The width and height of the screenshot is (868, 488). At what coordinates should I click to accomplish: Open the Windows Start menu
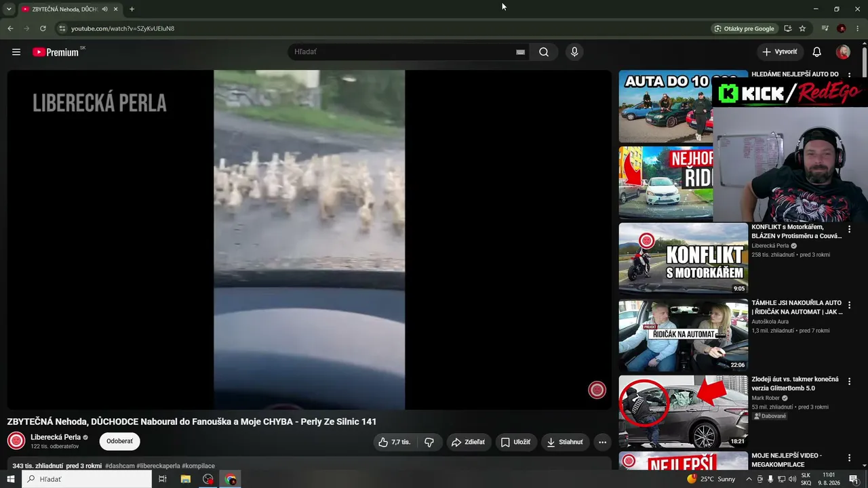[10, 479]
